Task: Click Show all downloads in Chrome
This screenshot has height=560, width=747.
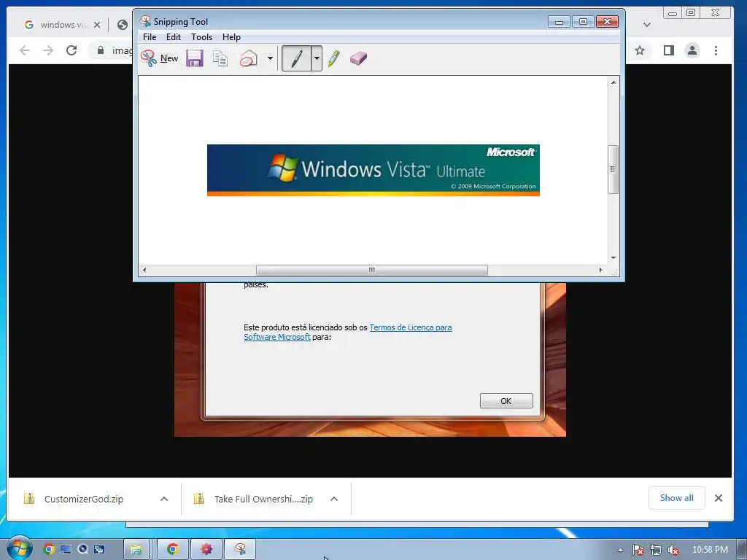Action: click(676, 498)
